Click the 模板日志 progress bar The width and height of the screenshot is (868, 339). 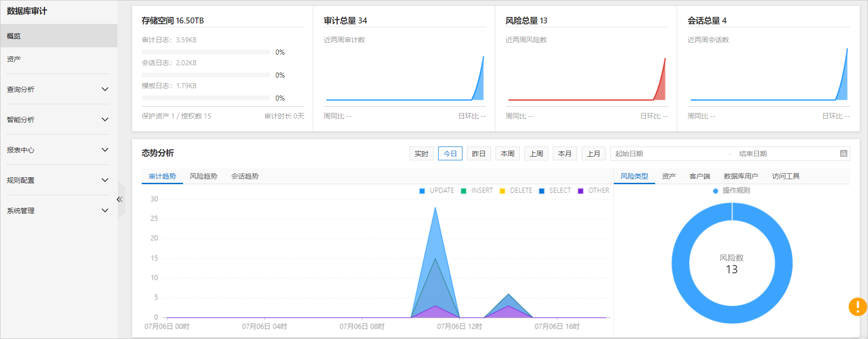click(206, 98)
